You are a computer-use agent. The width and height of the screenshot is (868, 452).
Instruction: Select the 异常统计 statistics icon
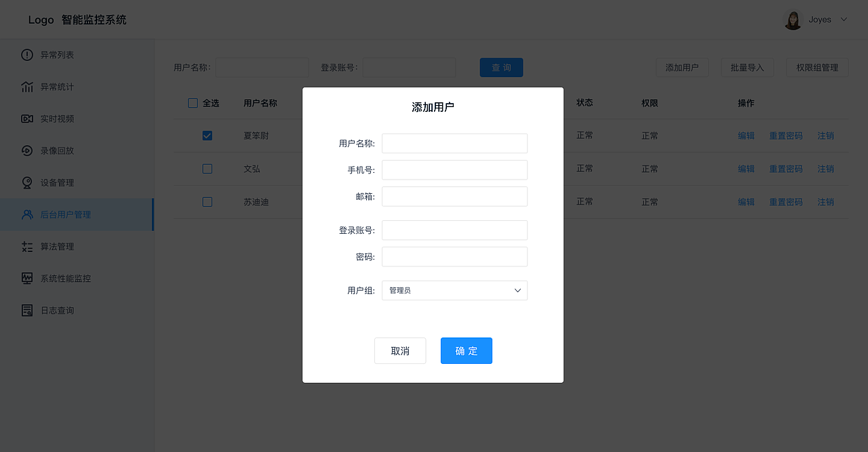click(x=26, y=86)
